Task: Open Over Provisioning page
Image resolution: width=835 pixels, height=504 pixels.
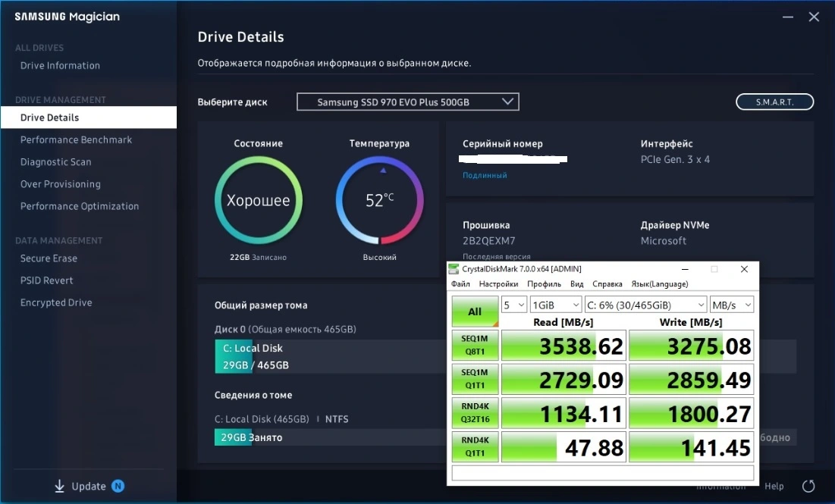Action: pos(61,184)
